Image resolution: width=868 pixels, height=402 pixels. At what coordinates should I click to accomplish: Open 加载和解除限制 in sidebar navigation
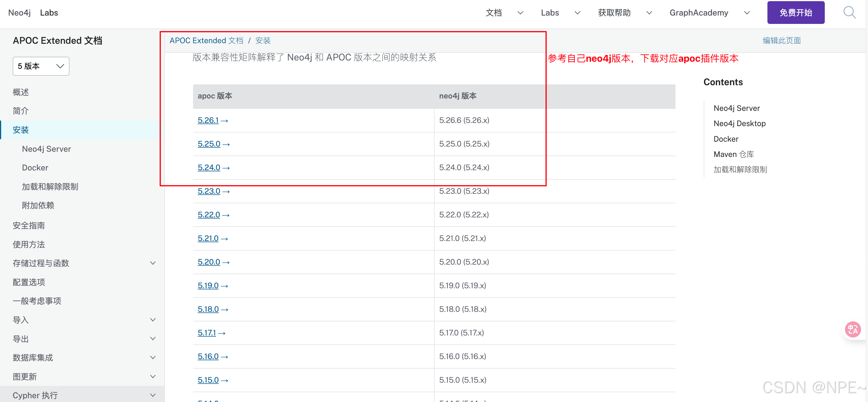(50, 186)
